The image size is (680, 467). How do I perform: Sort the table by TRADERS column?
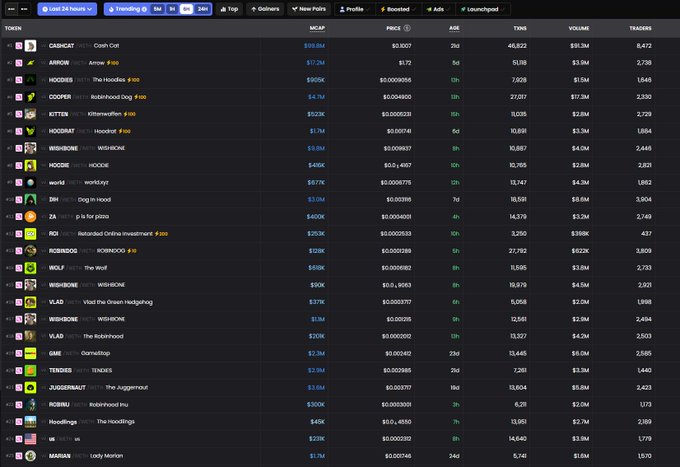click(641, 28)
